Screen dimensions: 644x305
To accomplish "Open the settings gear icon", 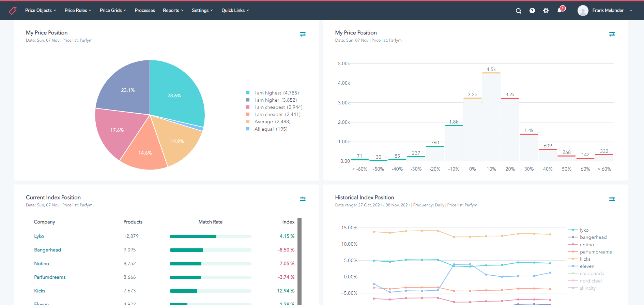I will [546, 11].
